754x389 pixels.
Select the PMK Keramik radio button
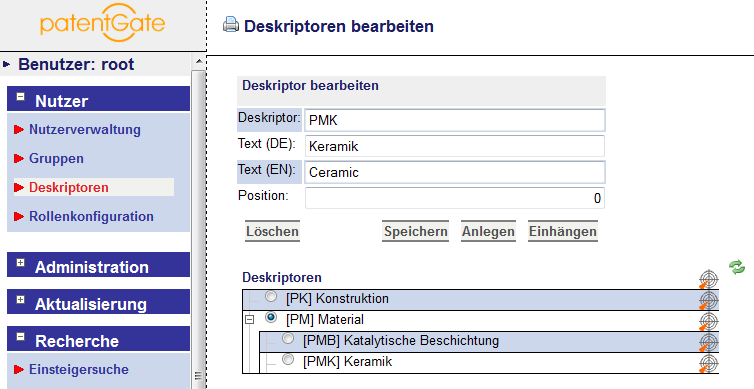coord(288,359)
